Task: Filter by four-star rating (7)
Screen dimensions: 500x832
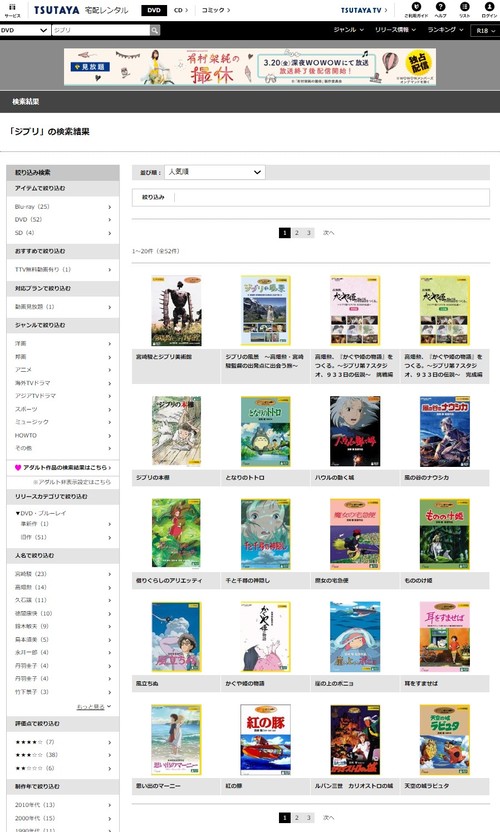Action: click(63, 742)
